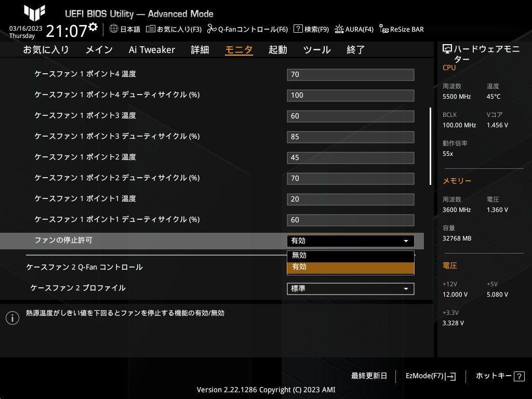Screen dimensions: 532x399
Task: Click the ケースファン 1 ポイント3 温度 field
Action: (351, 116)
